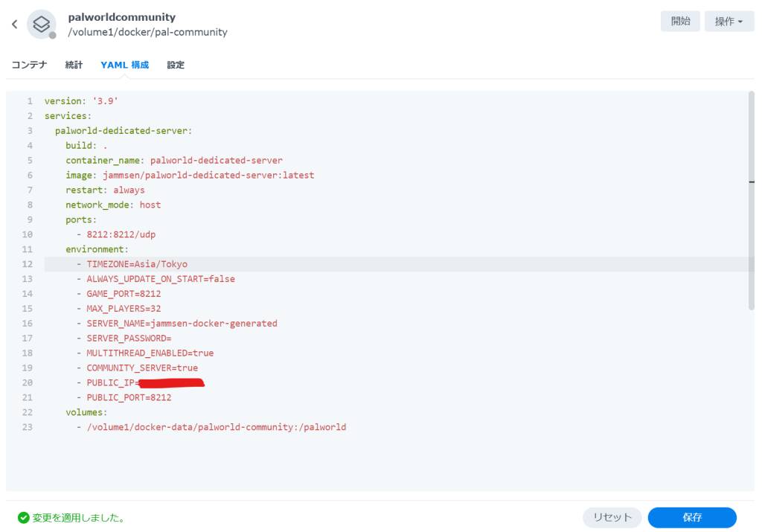Click the network_mode: host line

point(113,205)
